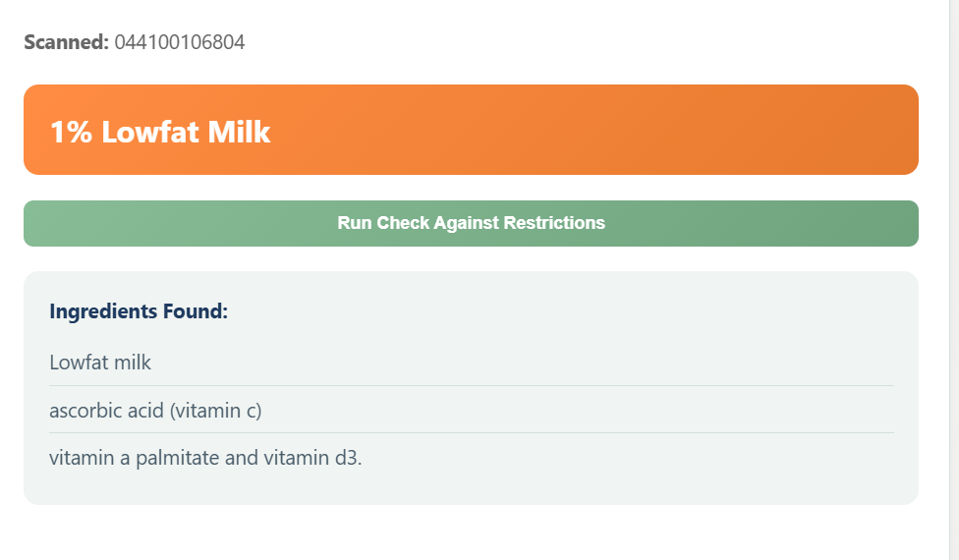
Task: Select the Lowfat milk ingredient row
Action: [x=472, y=363]
